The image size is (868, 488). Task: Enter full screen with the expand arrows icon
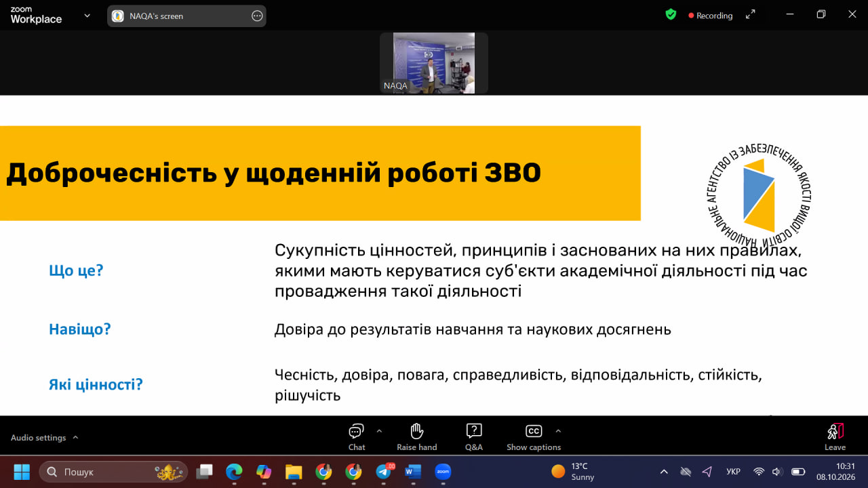(750, 14)
